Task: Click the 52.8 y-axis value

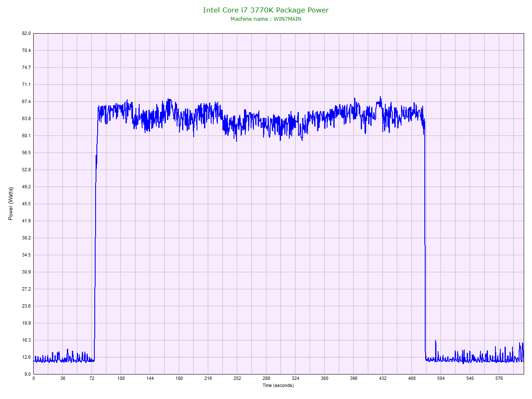Action: tap(26, 170)
